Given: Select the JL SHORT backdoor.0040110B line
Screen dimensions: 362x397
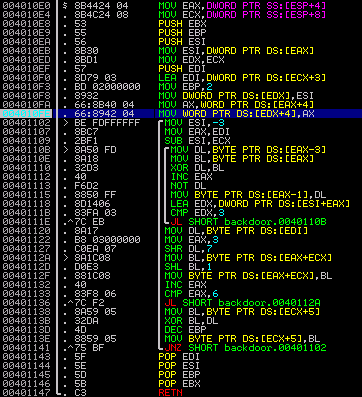Looking at the screenshot, I should (248, 222).
